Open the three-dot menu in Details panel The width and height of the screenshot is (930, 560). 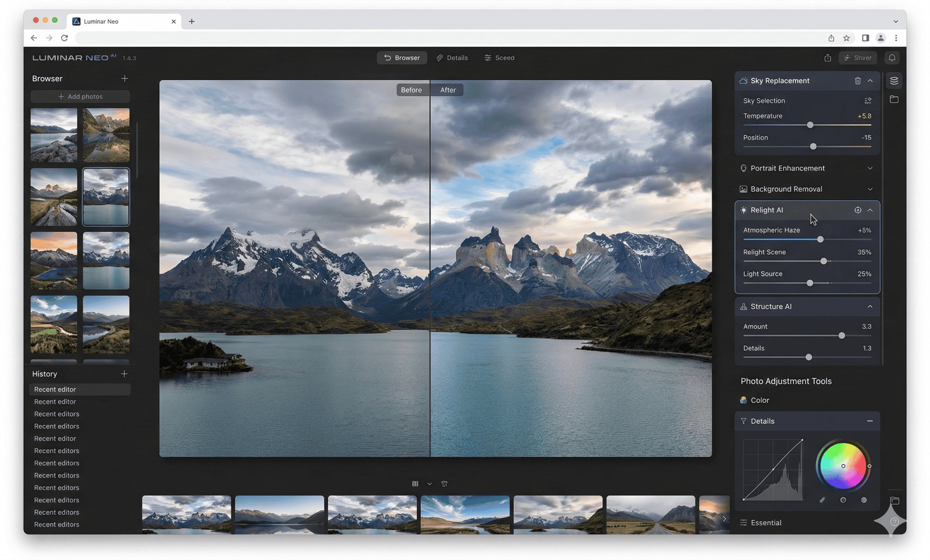click(870, 421)
